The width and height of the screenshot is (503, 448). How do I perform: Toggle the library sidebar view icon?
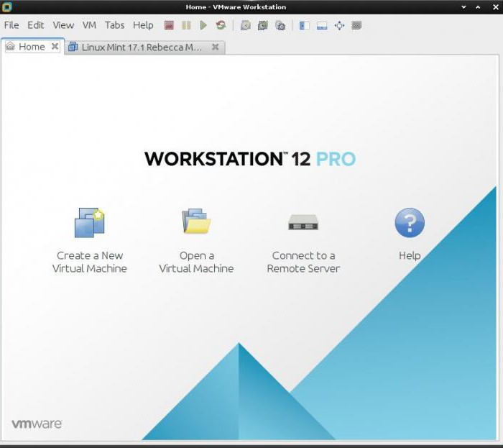[305, 25]
